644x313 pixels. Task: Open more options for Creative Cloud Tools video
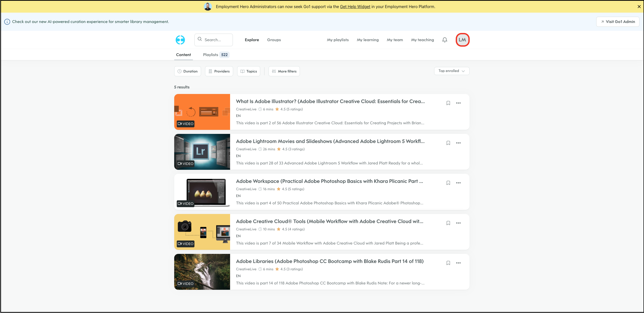click(x=458, y=223)
